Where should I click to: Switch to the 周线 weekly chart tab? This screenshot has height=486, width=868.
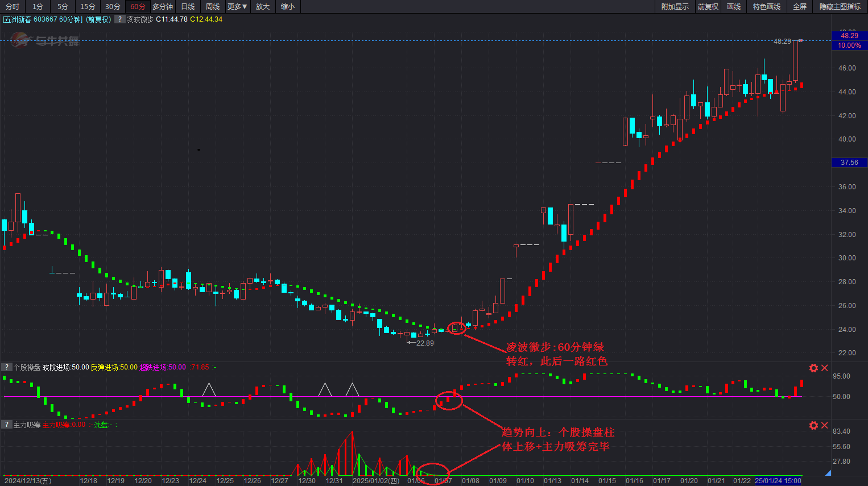213,7
